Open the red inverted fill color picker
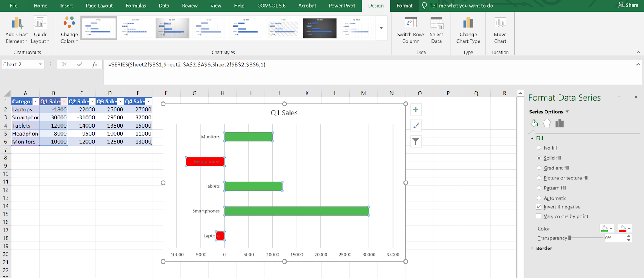This screenshot has width=644, height=278. coord(625,229)
